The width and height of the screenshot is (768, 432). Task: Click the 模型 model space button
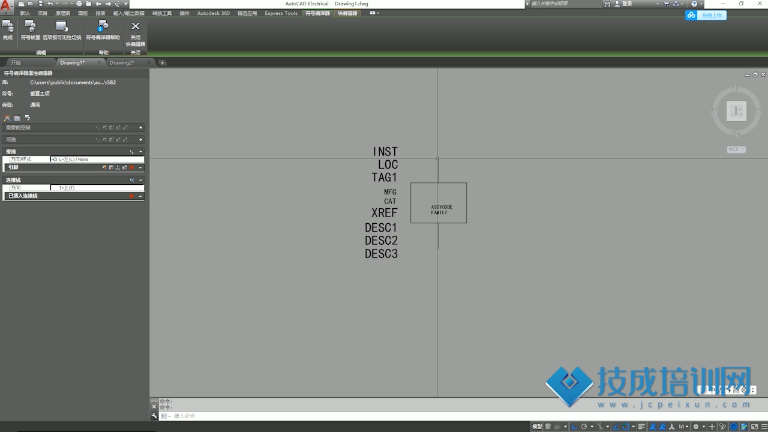coord(537,427)
